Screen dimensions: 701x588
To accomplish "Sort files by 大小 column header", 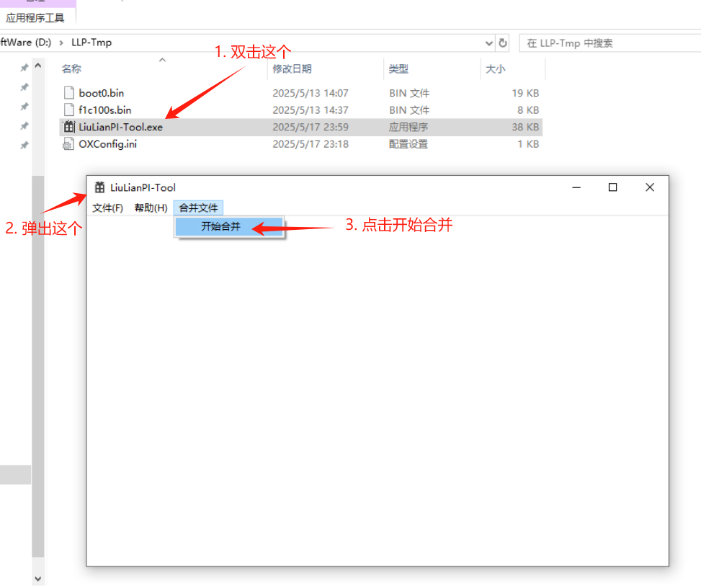I will pos(496,69).
